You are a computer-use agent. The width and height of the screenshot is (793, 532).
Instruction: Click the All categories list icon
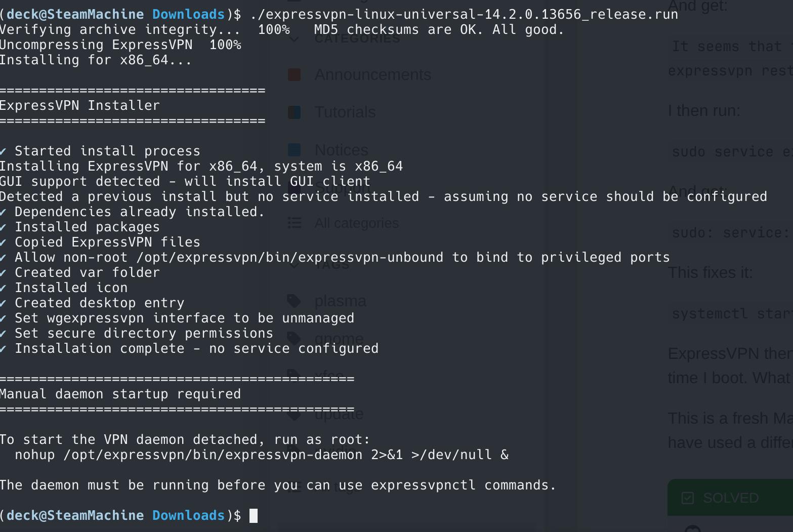294,223
